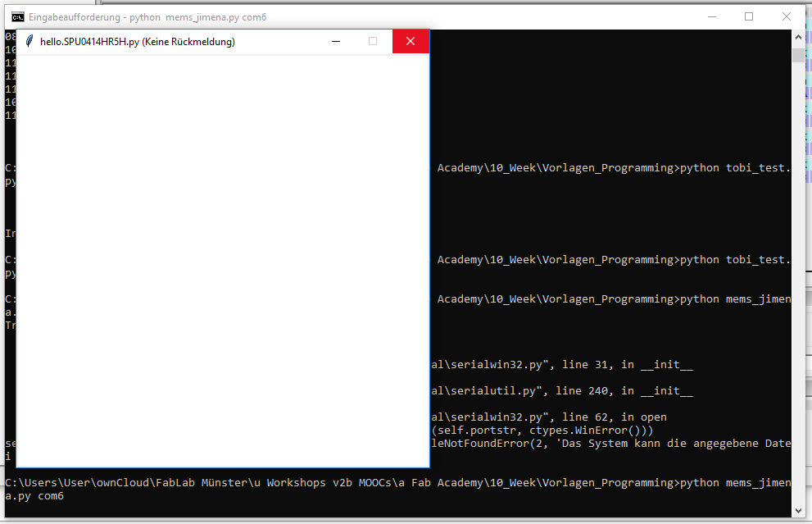Click the first 'python tobi_test.' command text
812x524 pixels.
click(735, 168)
